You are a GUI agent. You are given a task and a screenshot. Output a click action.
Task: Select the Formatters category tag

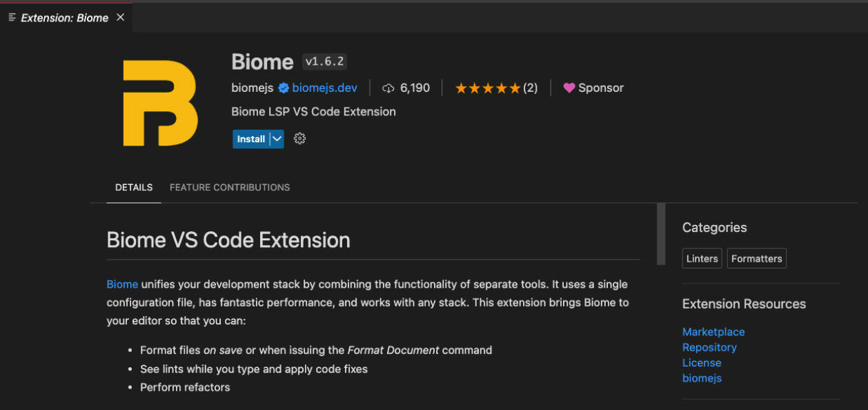pos(757,259)
